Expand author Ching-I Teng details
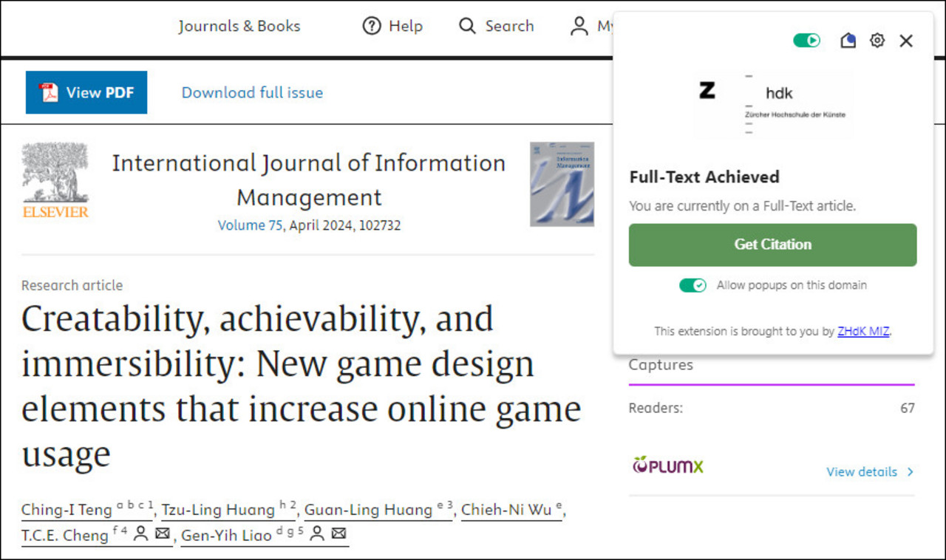 point(67,510)
